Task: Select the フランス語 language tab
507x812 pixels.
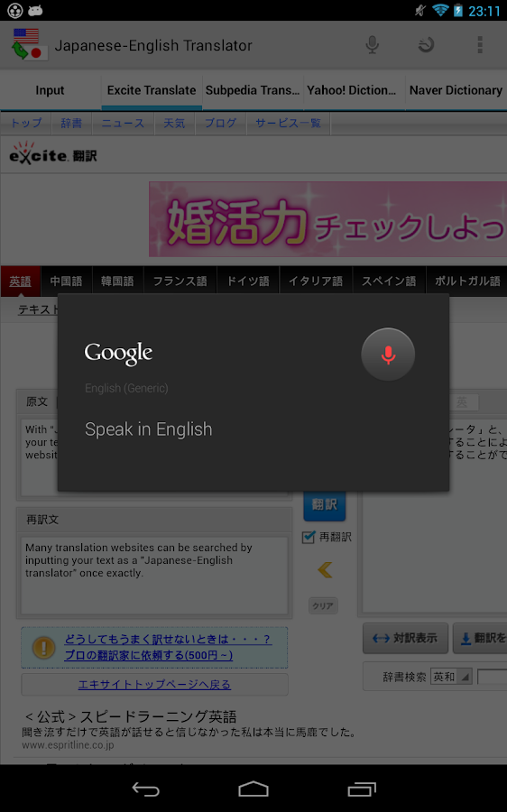Action: coord(180,281)
